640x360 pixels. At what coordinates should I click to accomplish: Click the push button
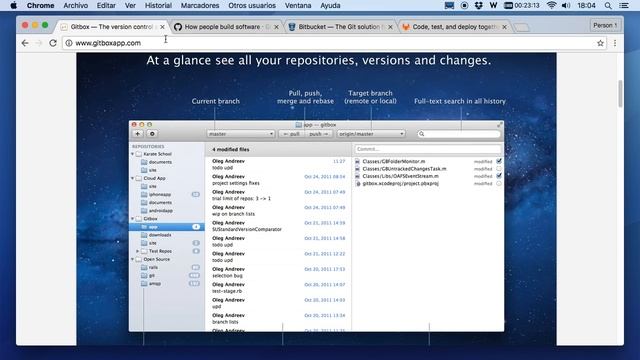click(x=319, y=134)
